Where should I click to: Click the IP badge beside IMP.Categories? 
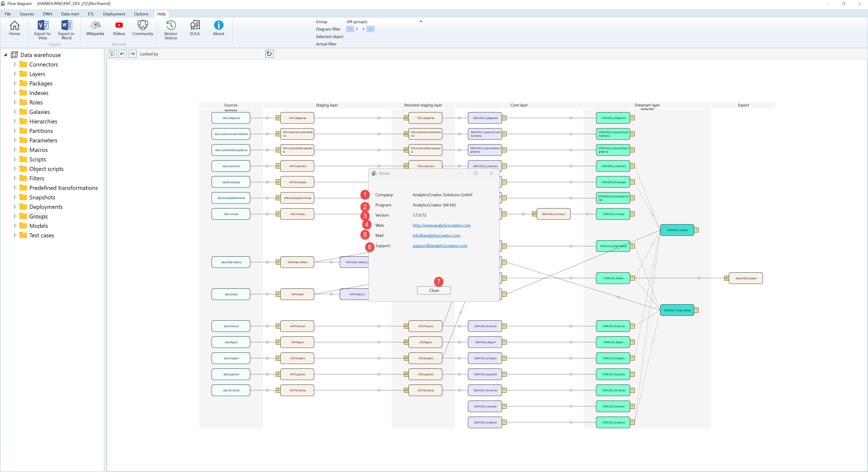tap(278, 118)
